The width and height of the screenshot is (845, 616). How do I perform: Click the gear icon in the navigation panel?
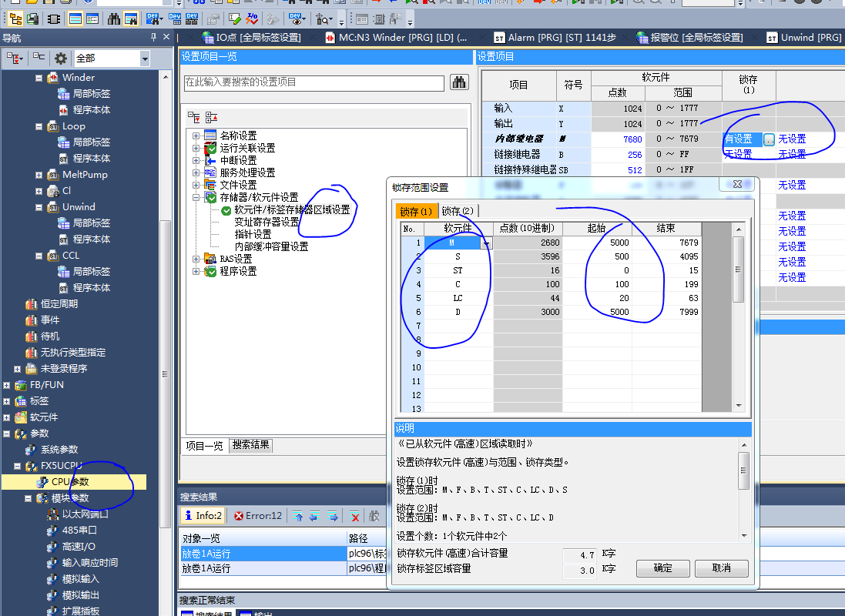pyautogui.click(x=61, y=58)
